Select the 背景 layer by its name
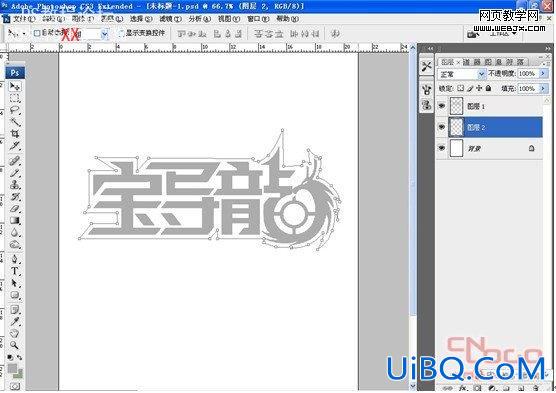This screenshot has width=556, height=393. click(474, 148)
